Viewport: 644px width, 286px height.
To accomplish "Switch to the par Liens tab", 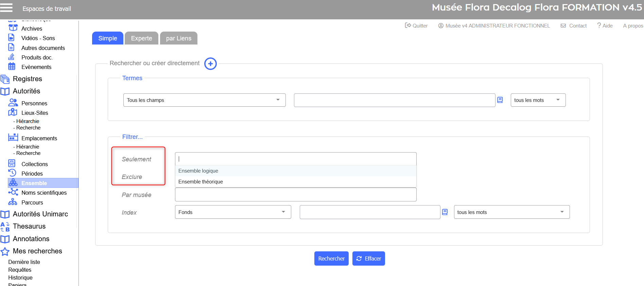I will [x=178, y=38].
